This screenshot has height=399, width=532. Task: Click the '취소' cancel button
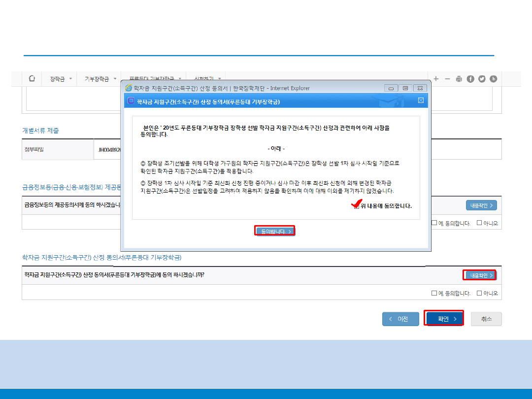point(486,319)
